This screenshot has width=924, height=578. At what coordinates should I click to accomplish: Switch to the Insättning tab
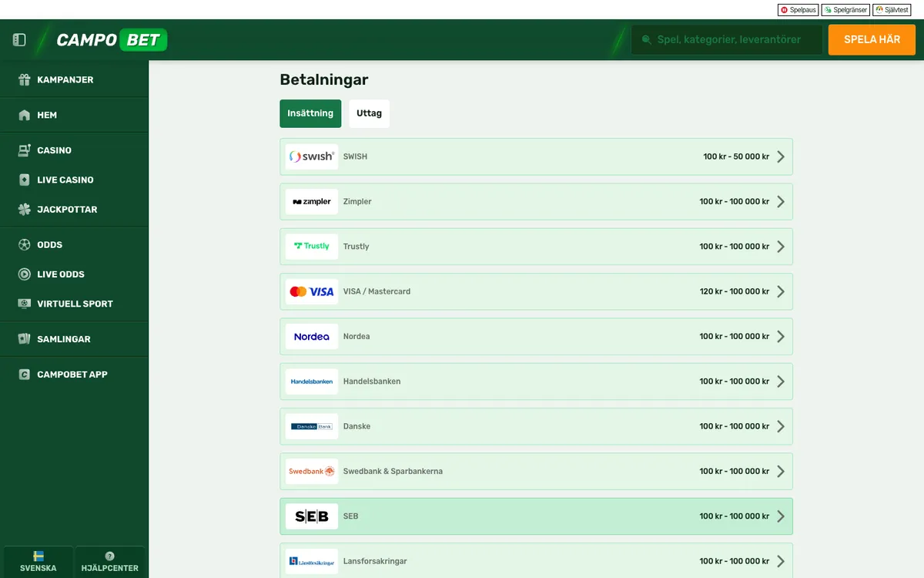310,113
